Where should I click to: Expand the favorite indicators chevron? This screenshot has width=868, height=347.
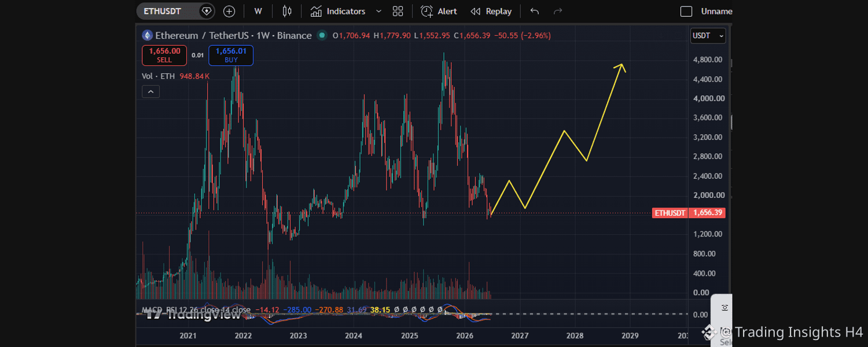coord(379,11)
